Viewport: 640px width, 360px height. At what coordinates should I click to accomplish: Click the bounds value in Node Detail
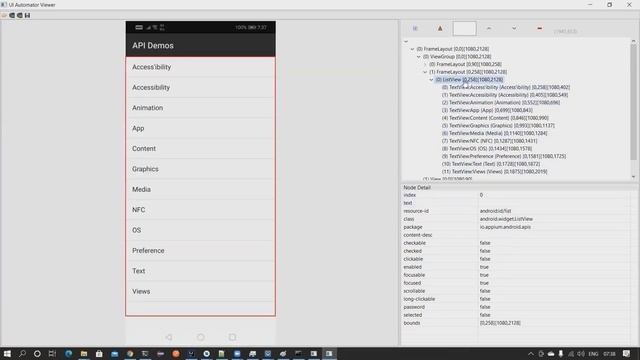[x=500, y=323]
